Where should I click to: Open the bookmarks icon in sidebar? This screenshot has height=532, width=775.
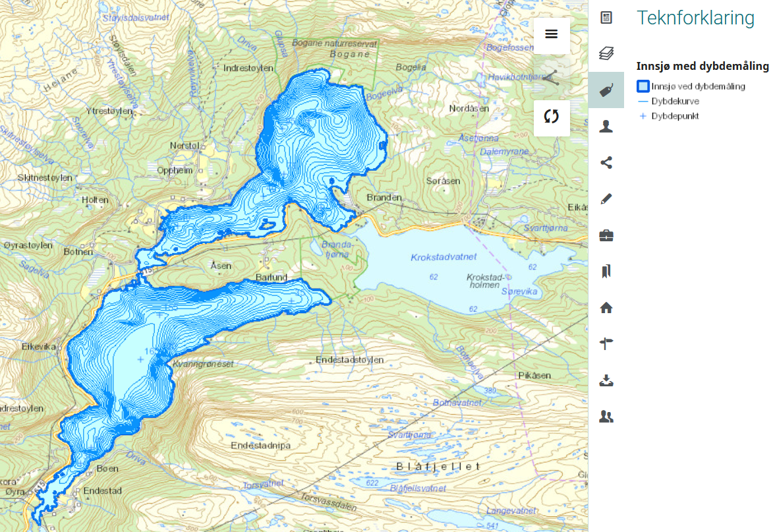tap(606, 271)
